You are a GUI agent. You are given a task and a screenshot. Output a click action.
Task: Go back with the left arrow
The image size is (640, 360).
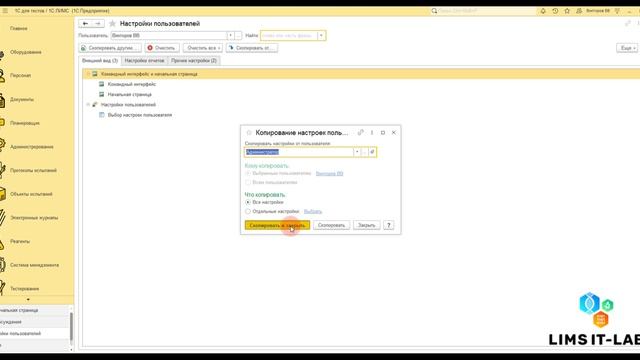point(85,24)
